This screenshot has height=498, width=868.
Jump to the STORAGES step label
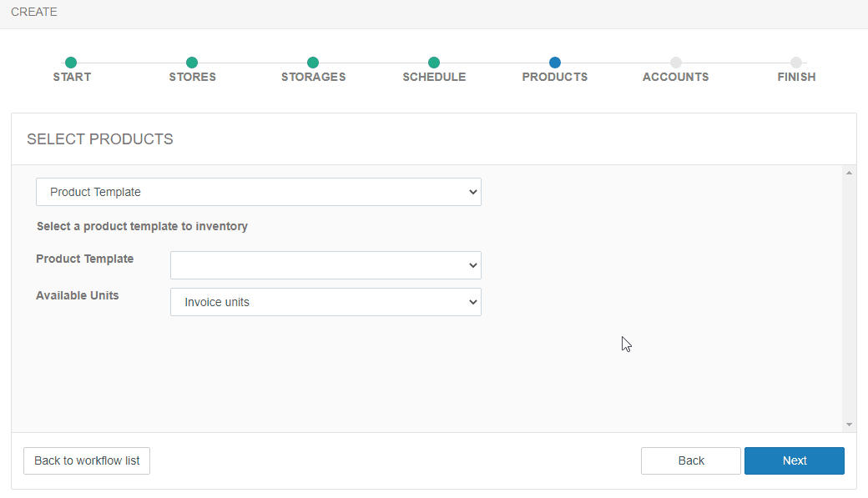tap(313, 77)
